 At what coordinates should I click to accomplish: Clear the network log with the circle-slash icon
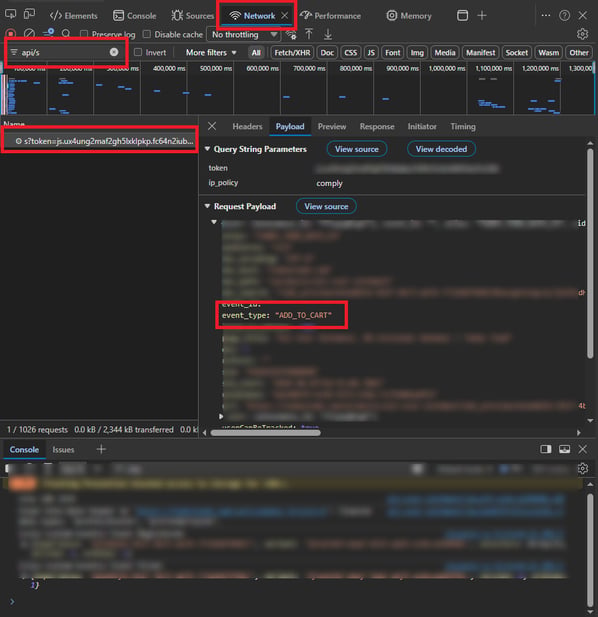click(x=29, y=34)
